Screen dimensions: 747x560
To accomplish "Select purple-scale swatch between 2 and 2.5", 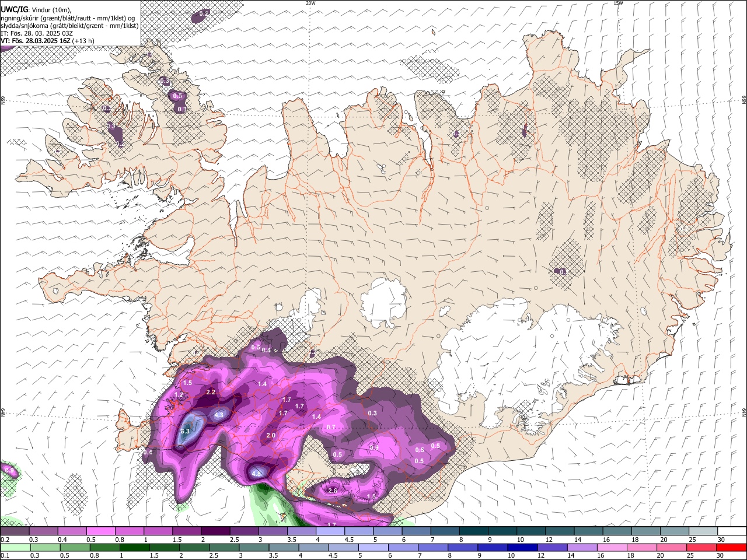I will pyautogui.click(x=215, y=531).
